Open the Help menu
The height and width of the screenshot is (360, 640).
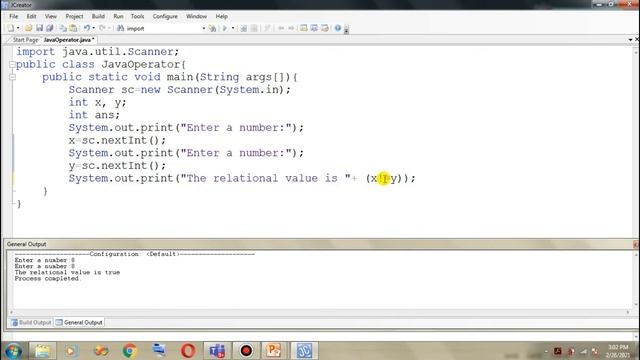222,16
